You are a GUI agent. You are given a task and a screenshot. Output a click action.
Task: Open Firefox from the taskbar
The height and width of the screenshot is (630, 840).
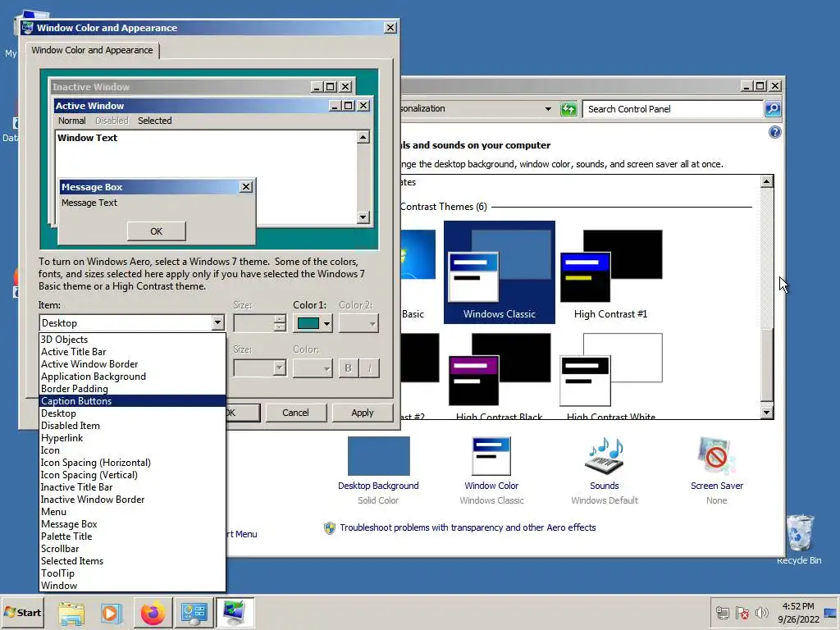[x=153, y=613]
